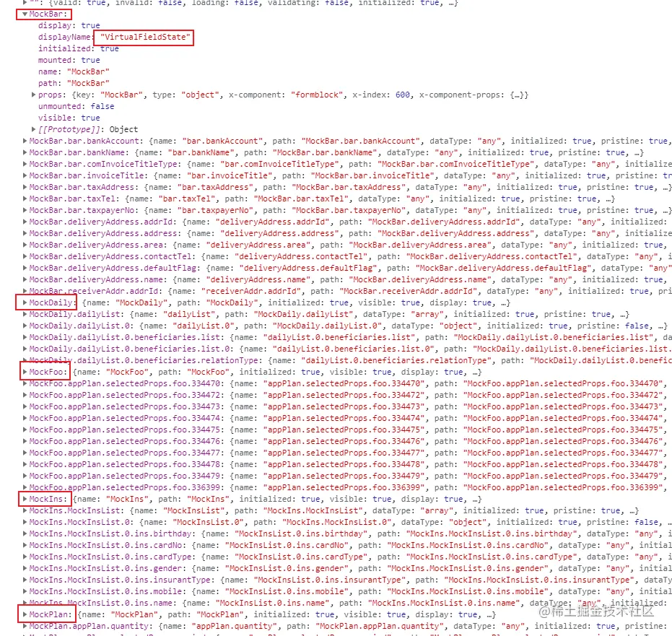
Task: Expand MockBar.deliveryAddress.contactTel entry
Action: [25, 256]
